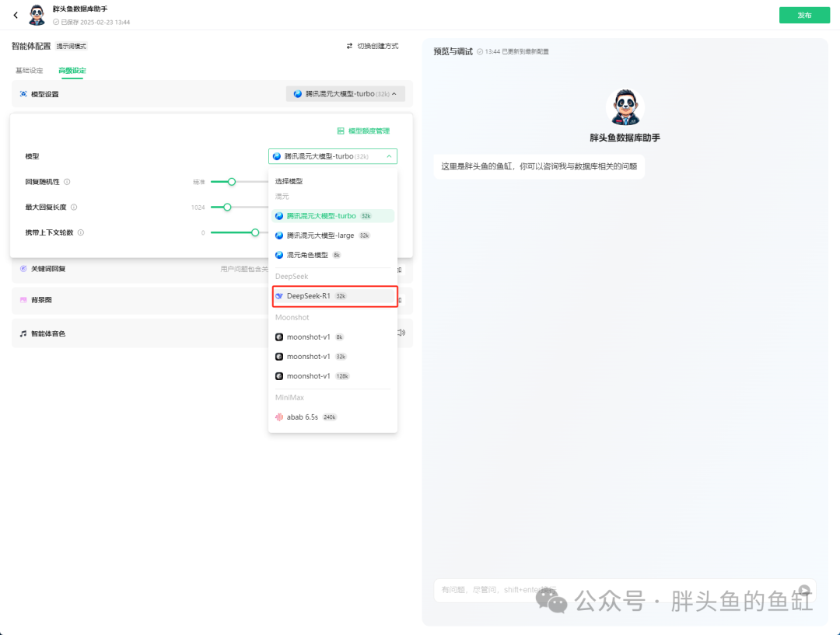840x635 pixels.
Task: Switch to the 基础设定 tab
Action: (29, 70)
